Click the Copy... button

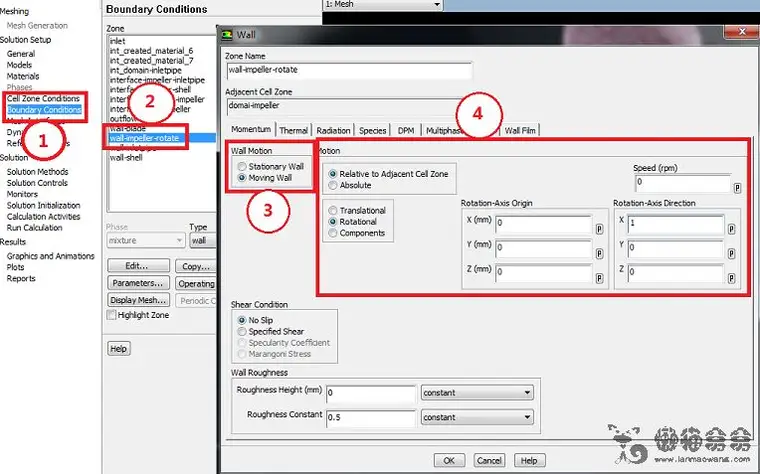tap(196, 266)
